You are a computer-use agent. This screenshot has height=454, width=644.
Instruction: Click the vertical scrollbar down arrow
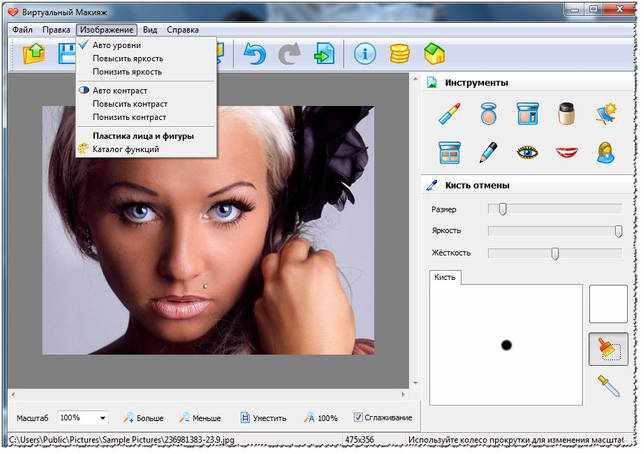tap(415, 383)
